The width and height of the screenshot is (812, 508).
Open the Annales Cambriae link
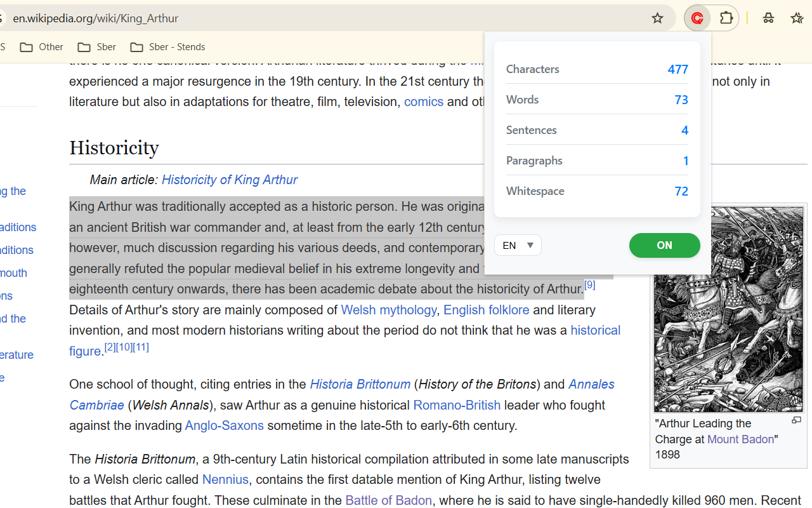591,384
